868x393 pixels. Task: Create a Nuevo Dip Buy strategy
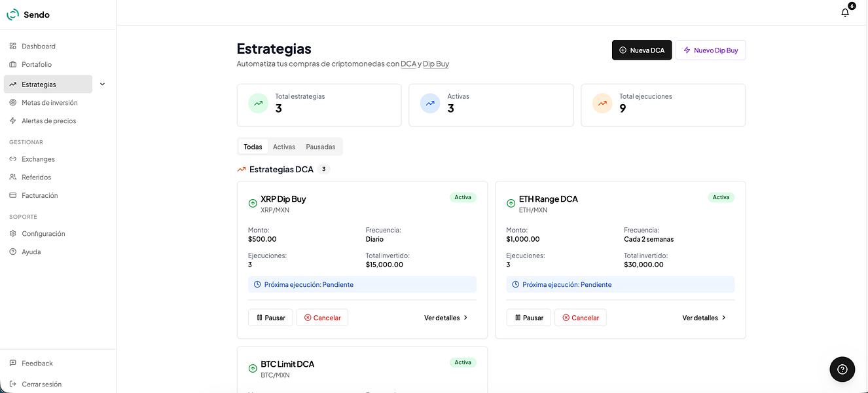pos(711,50)
